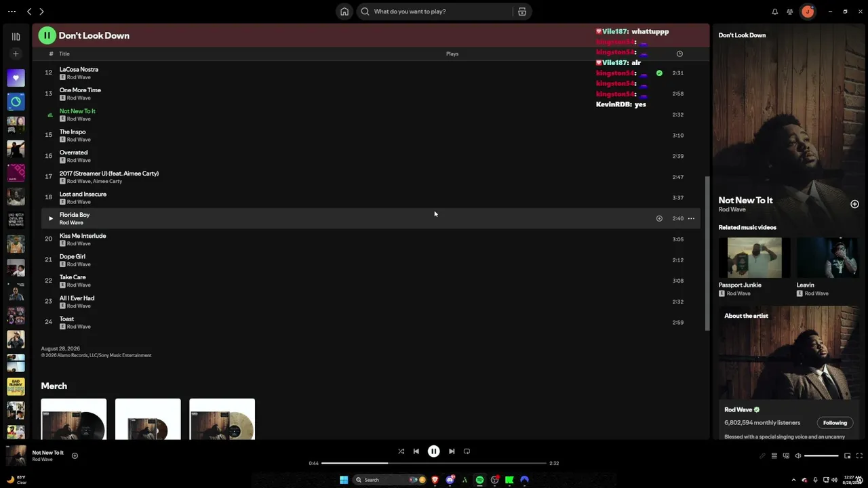Click the Title column header

pos(64,54)
